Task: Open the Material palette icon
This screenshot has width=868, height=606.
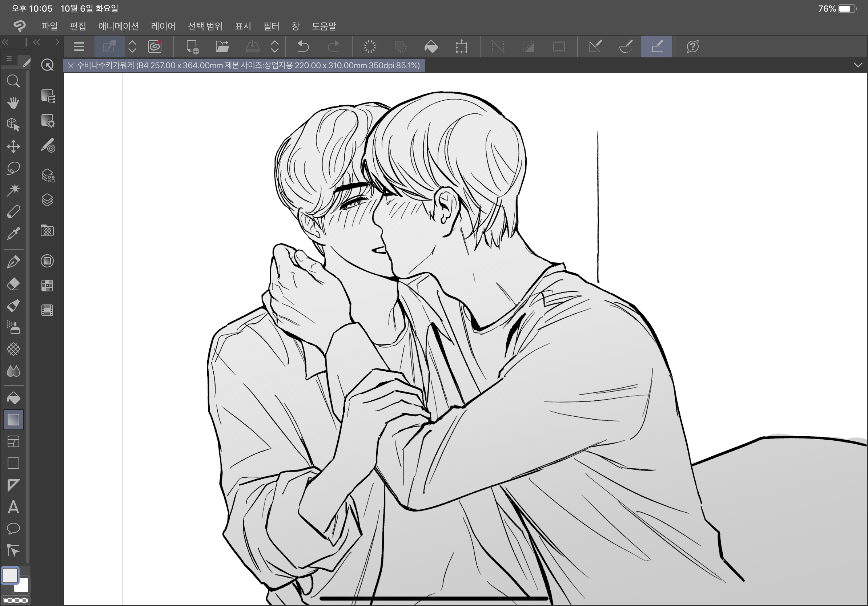Action: (x=47, y=230)
